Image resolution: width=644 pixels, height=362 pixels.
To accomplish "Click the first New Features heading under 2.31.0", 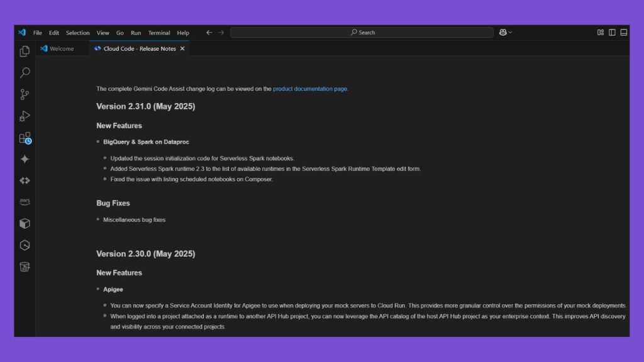I will point(119,126).
